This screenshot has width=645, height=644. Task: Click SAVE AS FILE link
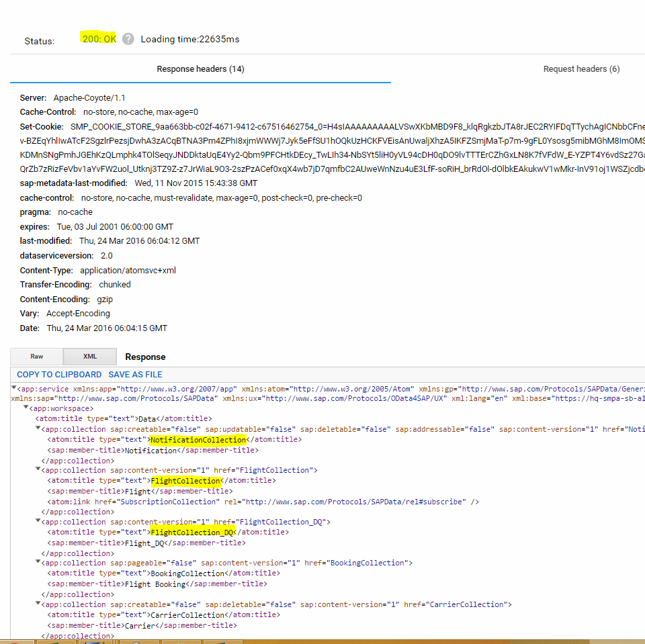tap(135, 375)
